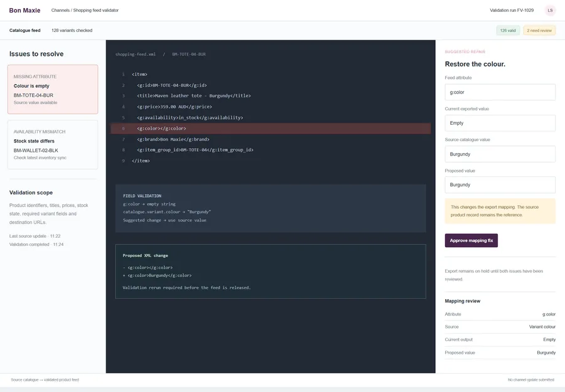Click the Feed attribute g:color field
The height and width of the screenshot is (392, 565).
[500, 92]
